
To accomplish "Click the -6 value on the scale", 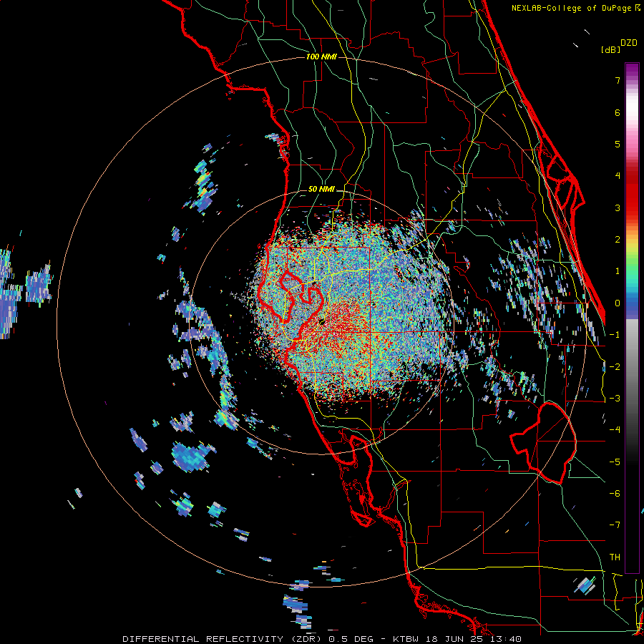I will pos(615,493).
